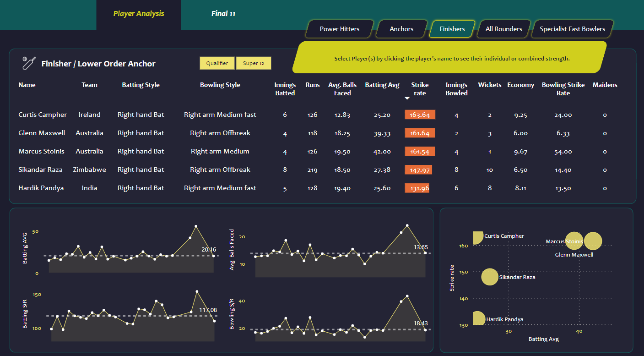Select the Power Hitters category
Screen dimensions: 644x356
[339, 29]
